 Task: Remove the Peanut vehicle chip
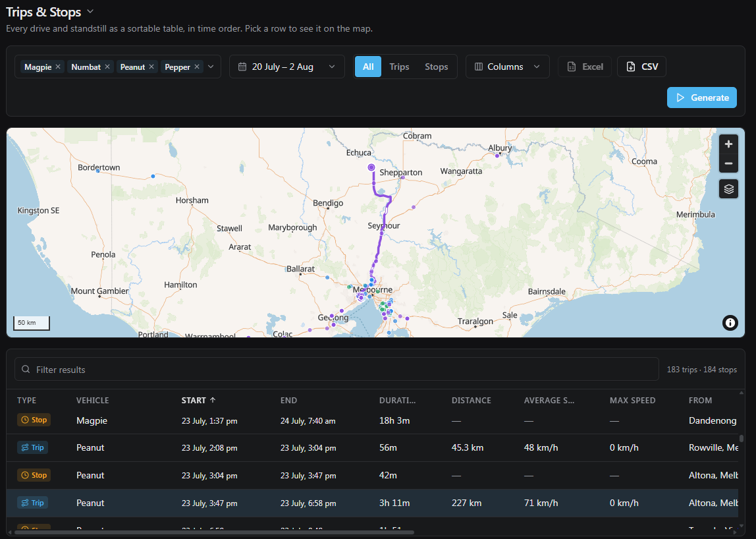(151, 67)
